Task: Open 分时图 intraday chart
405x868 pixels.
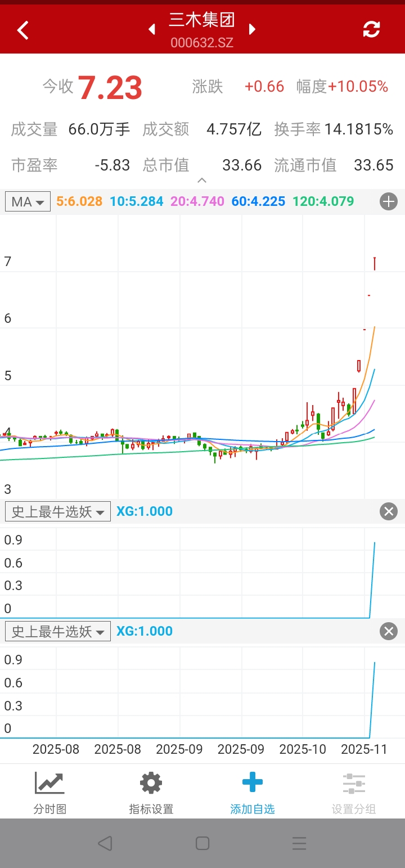Action: [50, 793]
